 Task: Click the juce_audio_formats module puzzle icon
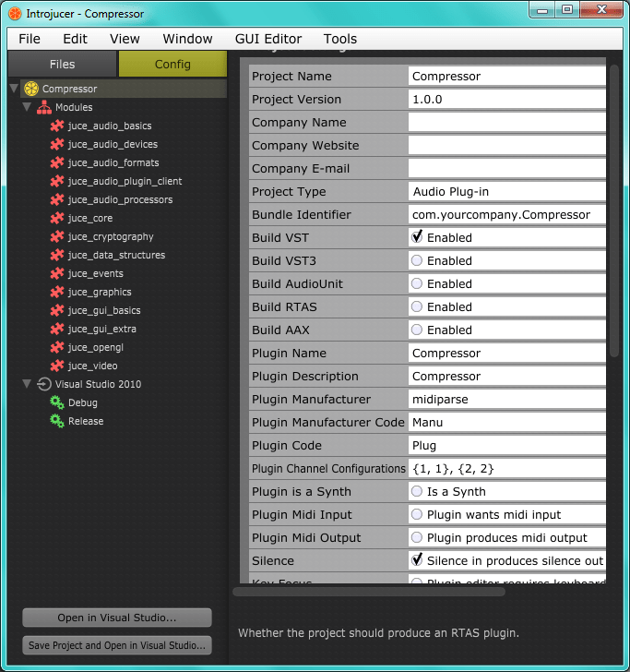point(57,162)
